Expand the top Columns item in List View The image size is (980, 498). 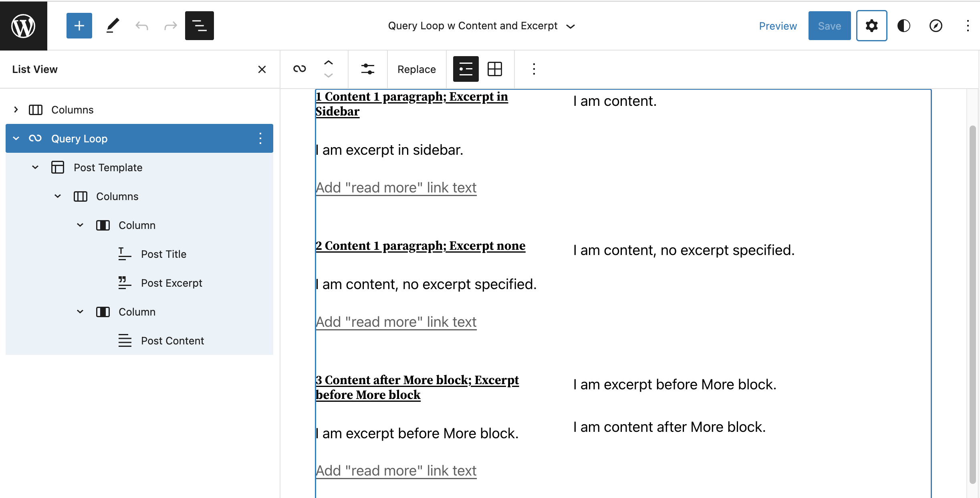16,109
